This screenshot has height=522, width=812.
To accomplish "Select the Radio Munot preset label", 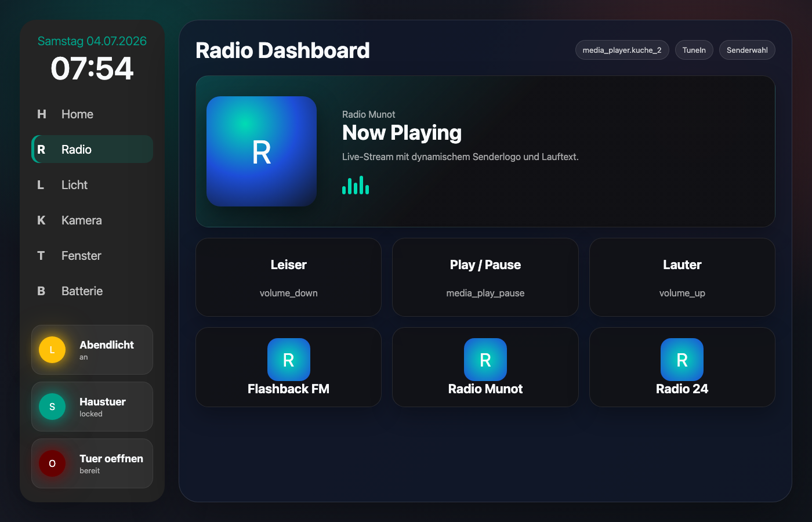I will 485,389.
